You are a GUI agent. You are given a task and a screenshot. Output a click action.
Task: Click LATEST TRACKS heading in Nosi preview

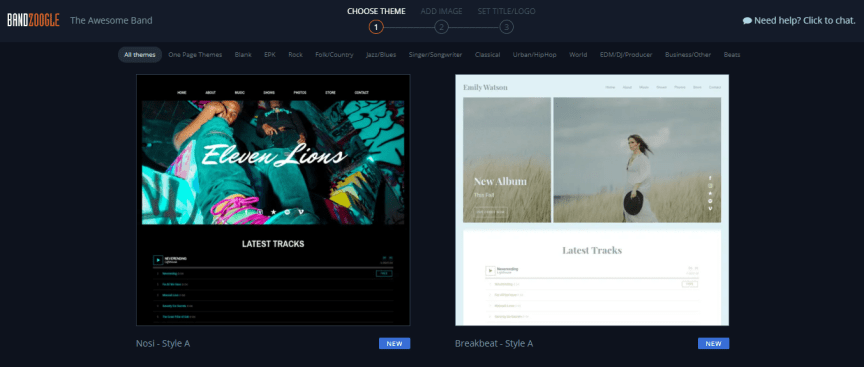[273, 244]
